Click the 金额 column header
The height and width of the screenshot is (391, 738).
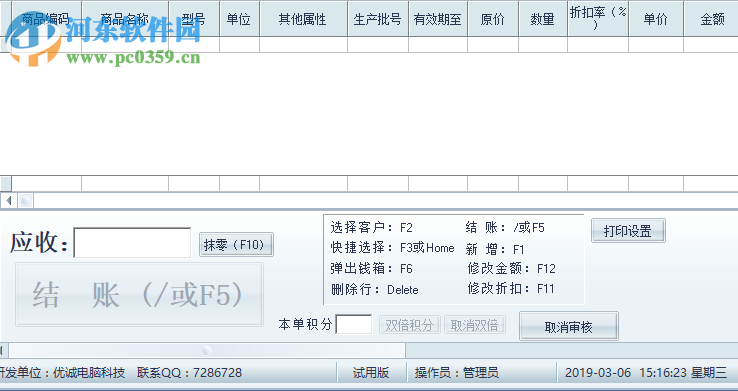(711, 18)
